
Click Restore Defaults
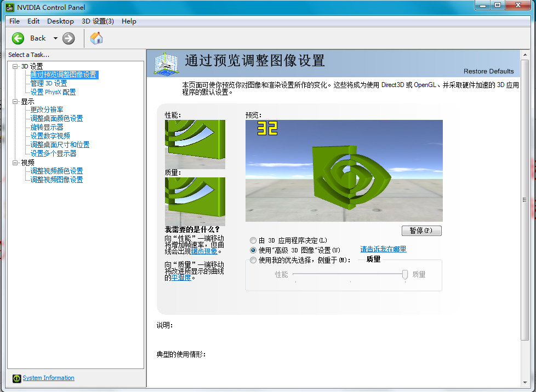pos(488,71)
